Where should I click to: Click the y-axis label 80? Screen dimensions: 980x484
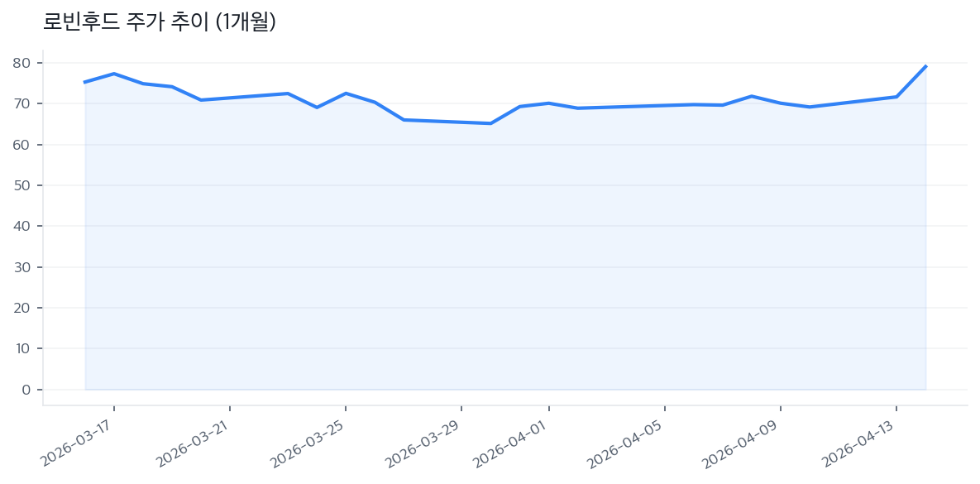pos(22,63)
